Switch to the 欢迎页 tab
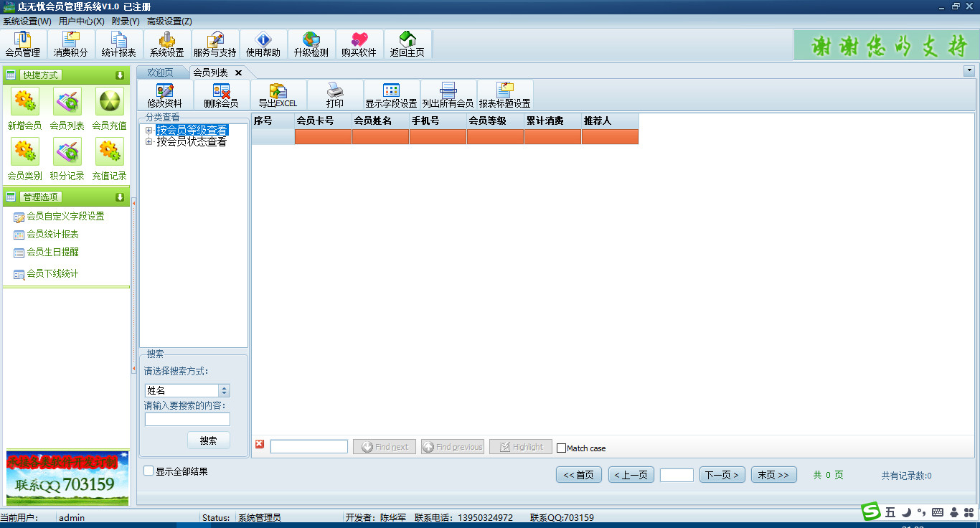 coord(160,72)
